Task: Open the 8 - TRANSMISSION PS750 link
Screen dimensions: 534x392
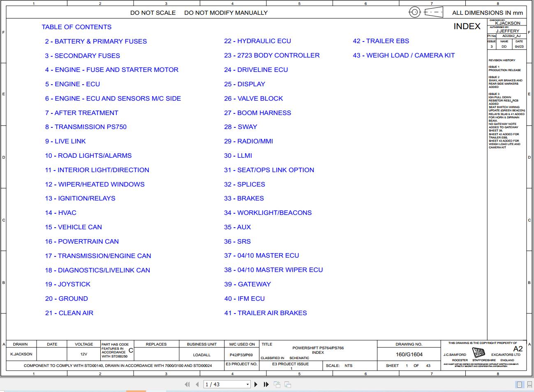Action: tap(86, 127)
